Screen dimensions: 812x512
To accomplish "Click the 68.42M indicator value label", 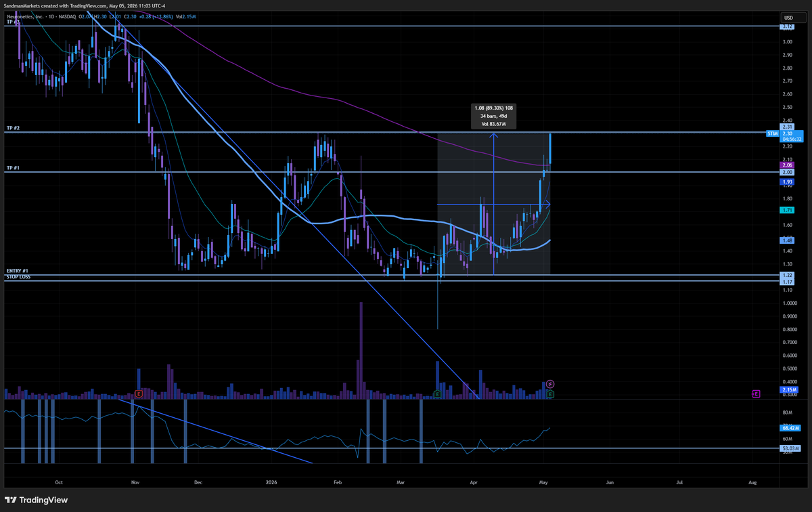I will click(x=790, y=428).
